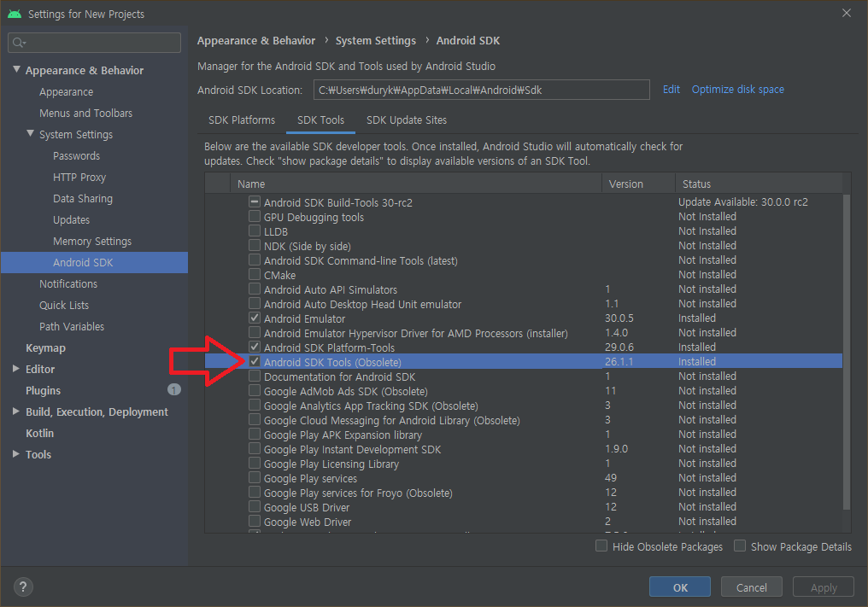
Task: Select Google Play Licensing Library row
Action: pos(523,464)
